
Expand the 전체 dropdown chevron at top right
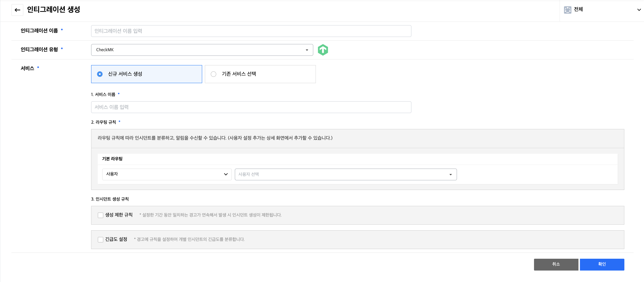tap(639, 10)
